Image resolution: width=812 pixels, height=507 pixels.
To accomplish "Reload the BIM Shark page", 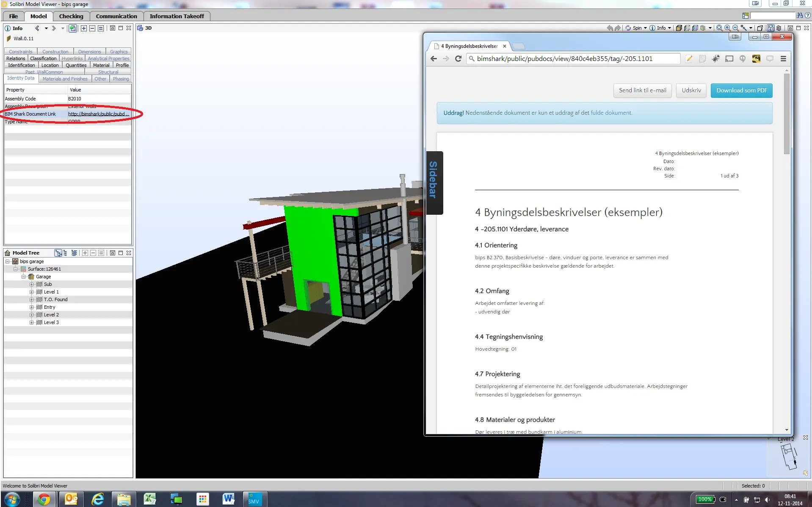I will click(458, 58).
